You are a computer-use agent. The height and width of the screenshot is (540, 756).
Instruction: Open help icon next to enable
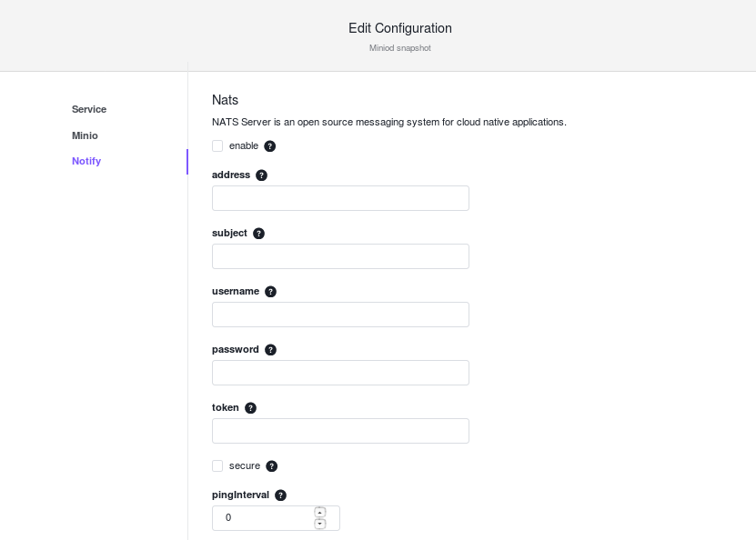tap(270, 146)
